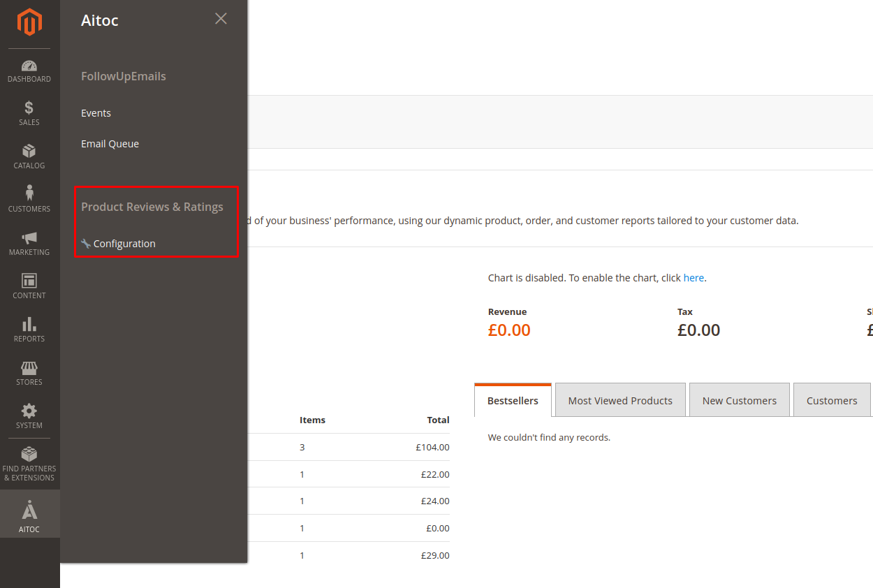Switch to the Bestsellers tab

[x=513, y=400]
